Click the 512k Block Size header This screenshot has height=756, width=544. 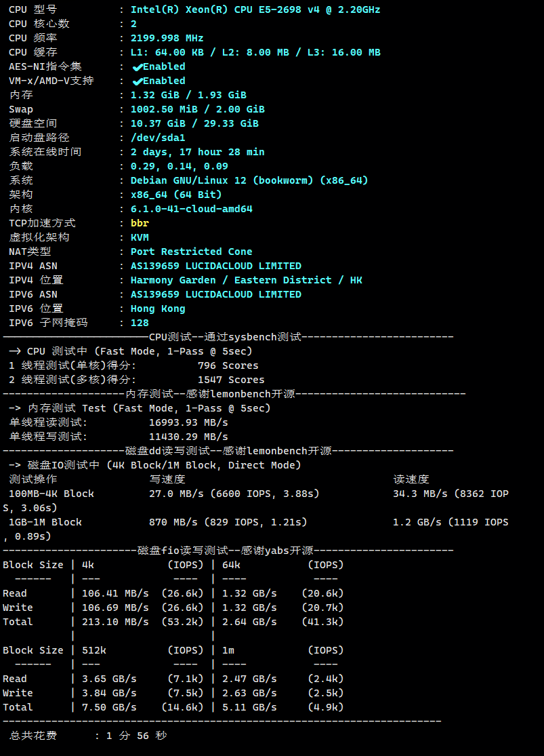[x=93, y=650]
